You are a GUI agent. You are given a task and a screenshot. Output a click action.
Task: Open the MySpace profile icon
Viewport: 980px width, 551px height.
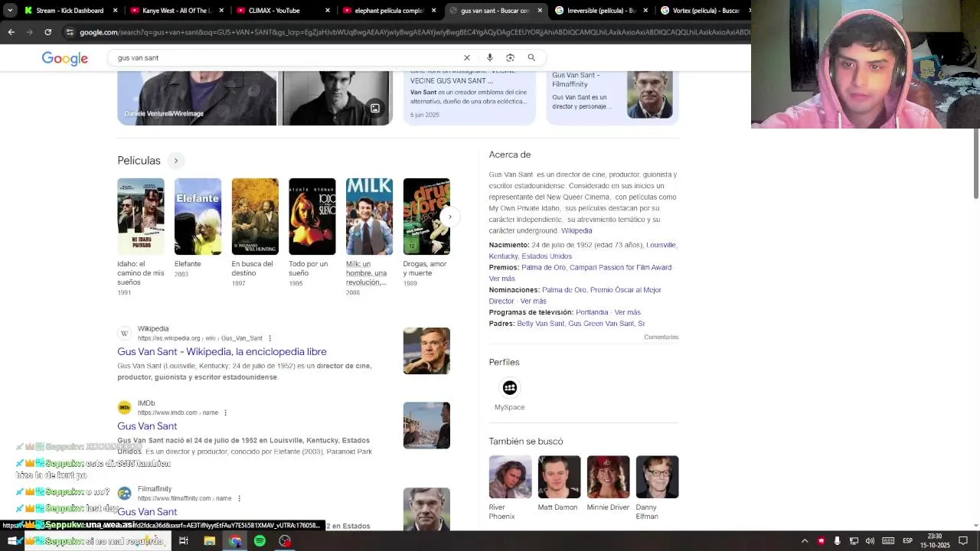tap(510, 388)
